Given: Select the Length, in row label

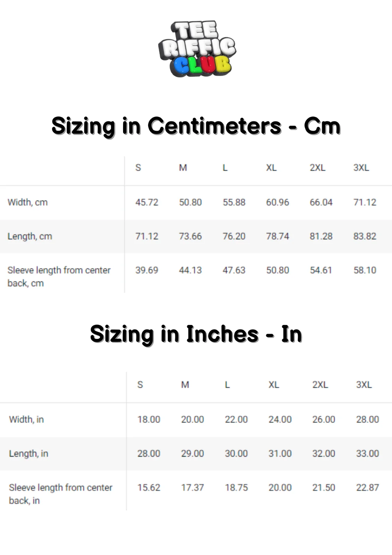Looking at the screenshot, I should tap(28, 453).
